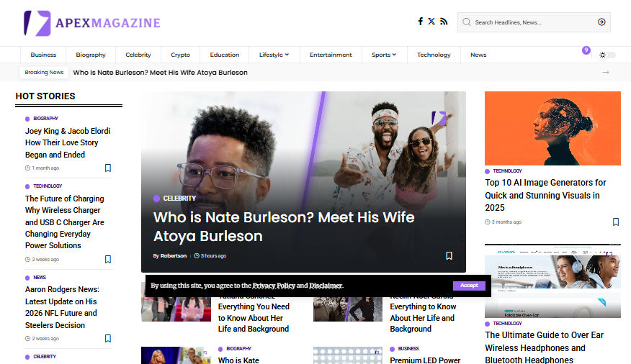Click BIOGRAPHY tag above Who is Kate article

[238, 349]
